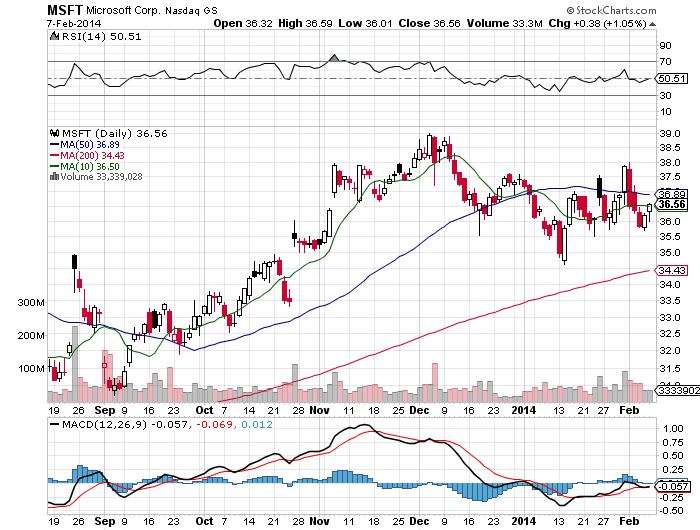The width and height of the screenshot is (700, 530).
Task: Click the MACD 1.00 axis label
Action: [x=673, y=429]
